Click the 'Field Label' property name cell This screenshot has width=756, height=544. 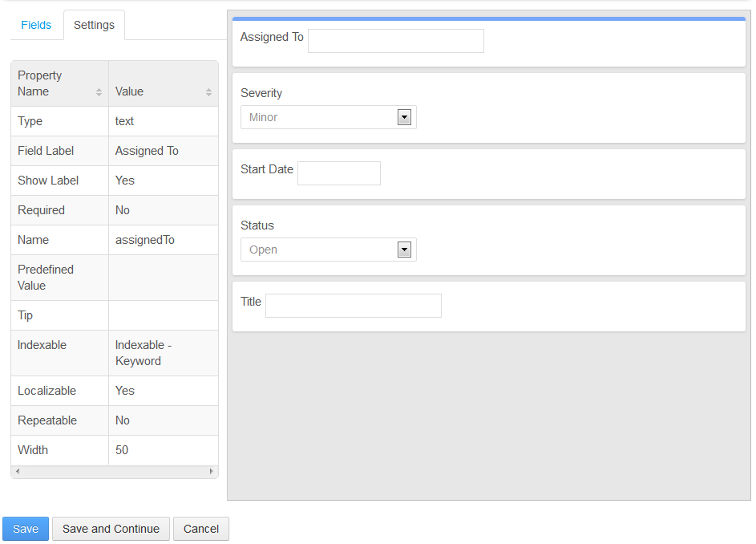point(60,151)
